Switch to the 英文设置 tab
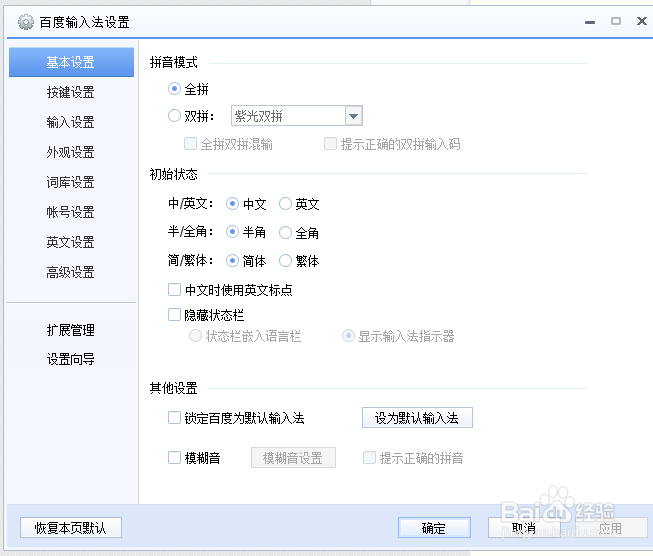Viewport: 653px width, 556px height. (x=71, y=242)
